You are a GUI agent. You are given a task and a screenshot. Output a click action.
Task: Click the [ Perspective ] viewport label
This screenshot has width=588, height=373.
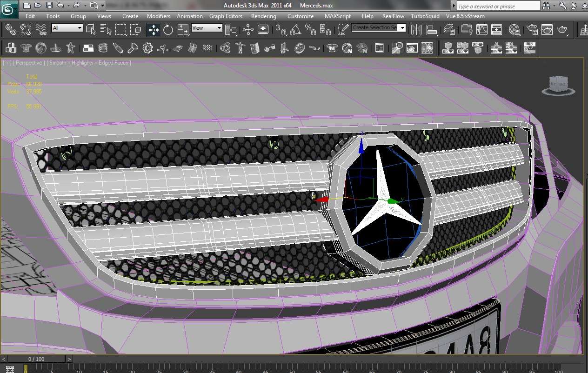click(x=29, y=63)
